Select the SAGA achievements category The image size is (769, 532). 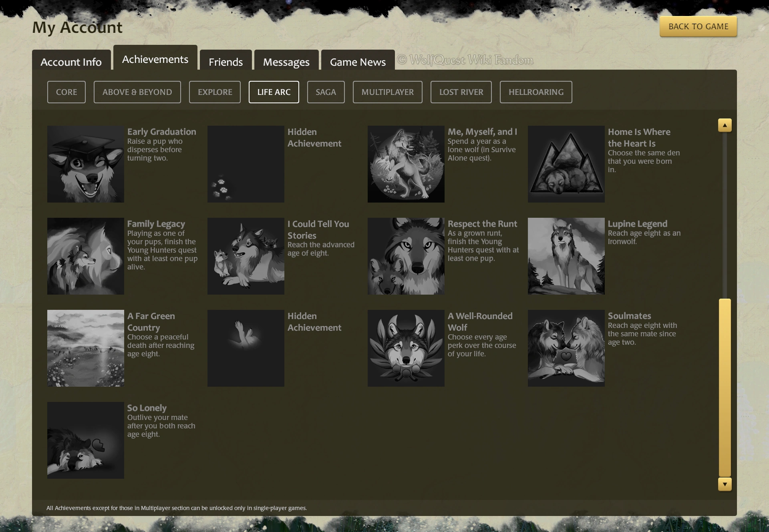click(326, 92)
